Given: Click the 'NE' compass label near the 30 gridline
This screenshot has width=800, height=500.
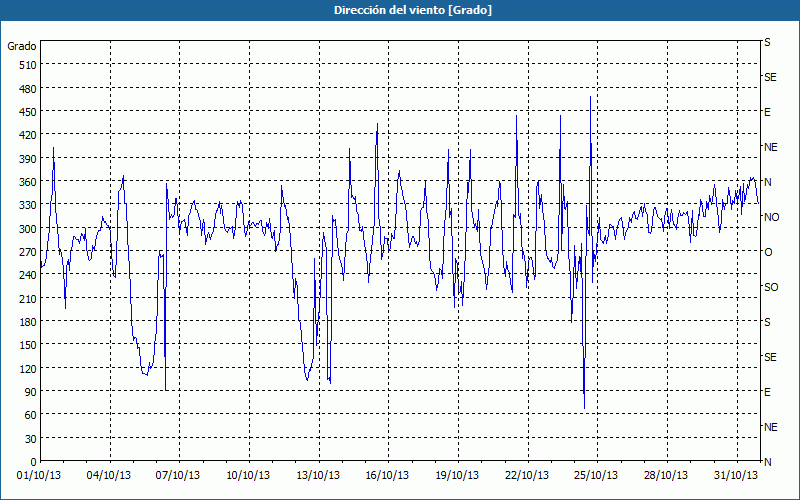Looking at the screenshot, I should [x=771, y=427].
